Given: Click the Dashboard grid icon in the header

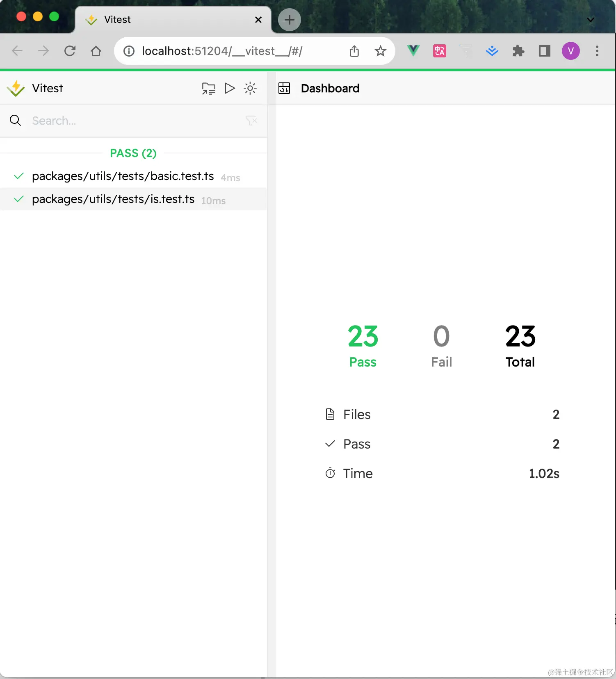Looking at the screenshot, I should 284,88.
